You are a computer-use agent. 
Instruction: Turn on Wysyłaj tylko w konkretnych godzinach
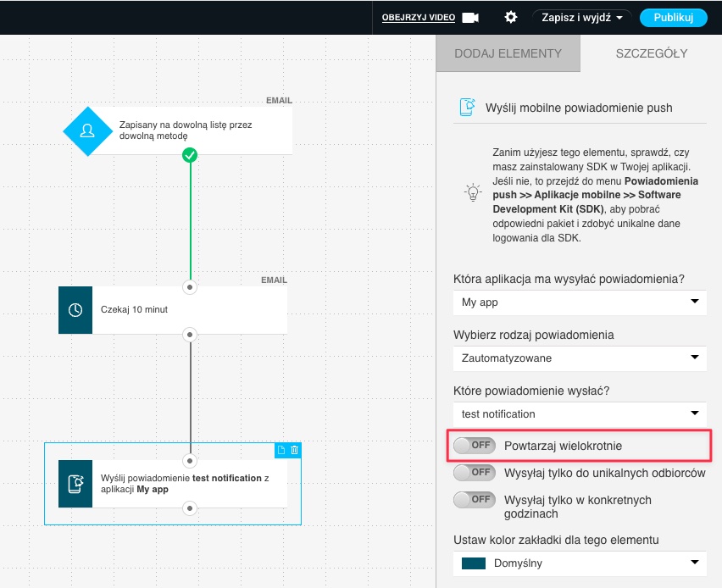(x=474, y=499)
